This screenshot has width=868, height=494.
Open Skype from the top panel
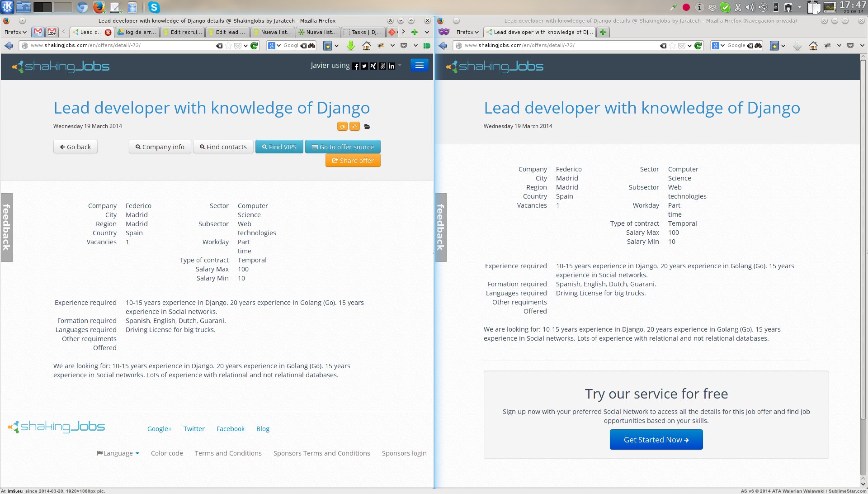(x=154, y=7)
